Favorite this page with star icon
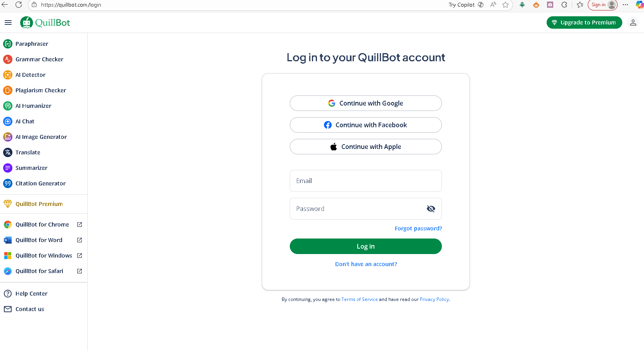The width and height of the screenshot is (644, 351). click(506, 5)
